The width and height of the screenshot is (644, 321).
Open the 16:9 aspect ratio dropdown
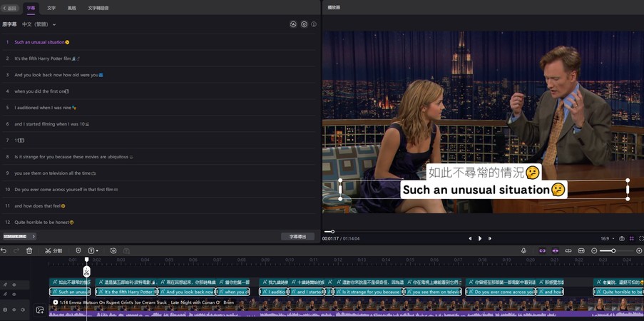(608, 238)
